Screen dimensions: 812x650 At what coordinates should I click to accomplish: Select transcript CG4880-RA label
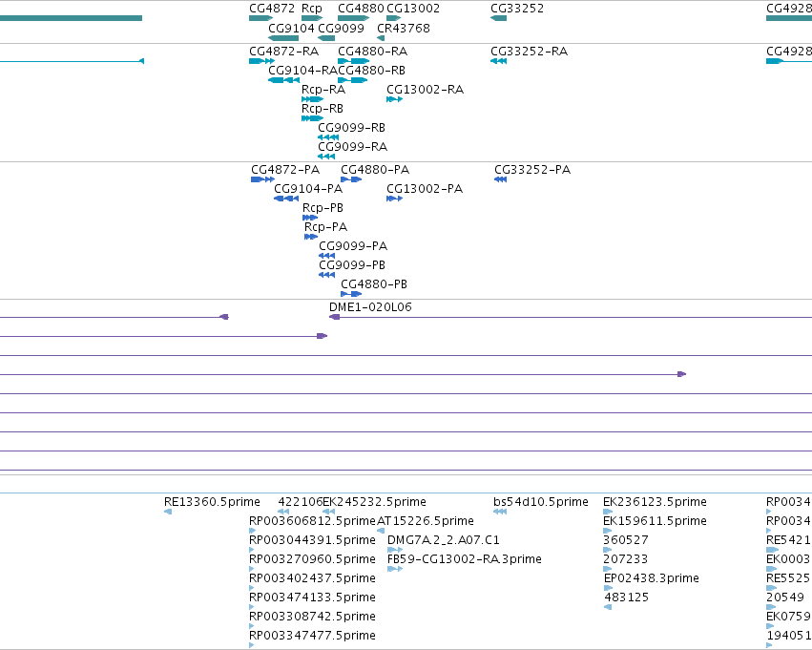coord(372,52)
